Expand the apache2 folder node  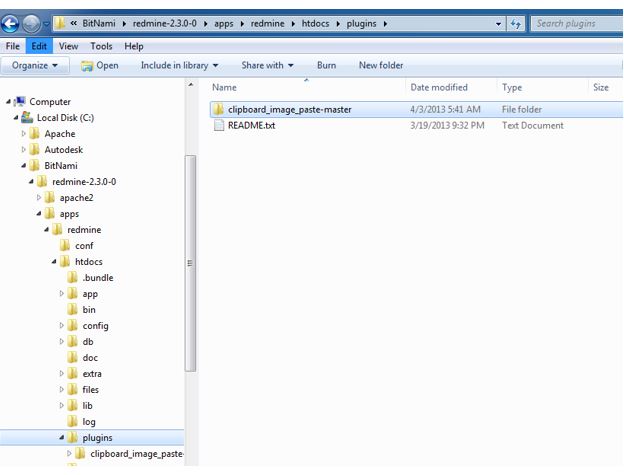coord(39,198)
